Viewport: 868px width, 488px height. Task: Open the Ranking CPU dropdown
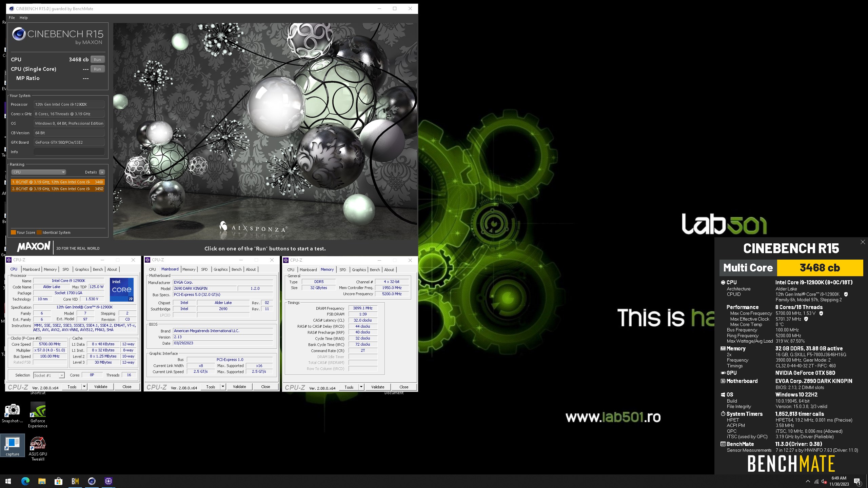click(39, 172)
